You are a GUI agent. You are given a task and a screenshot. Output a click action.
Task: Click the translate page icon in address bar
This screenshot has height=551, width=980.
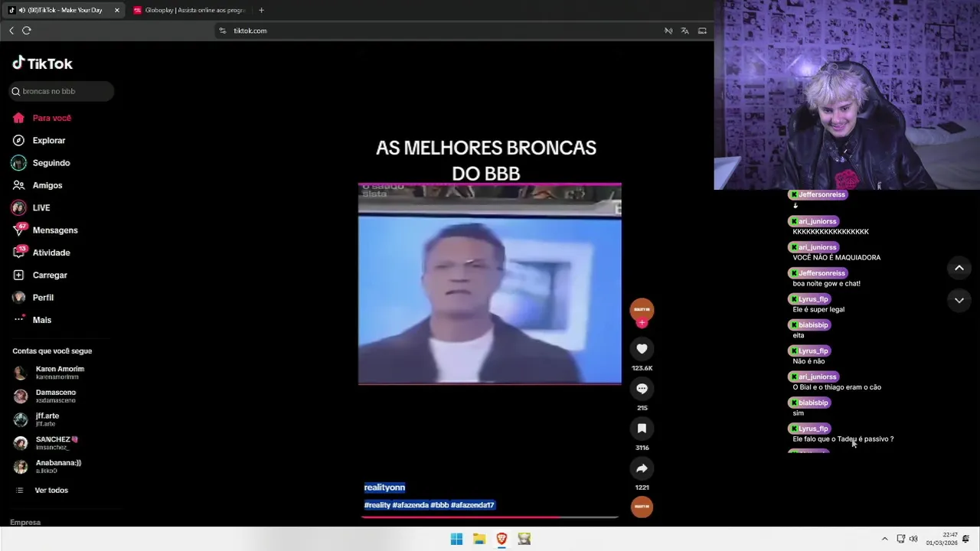click(684, 31)
